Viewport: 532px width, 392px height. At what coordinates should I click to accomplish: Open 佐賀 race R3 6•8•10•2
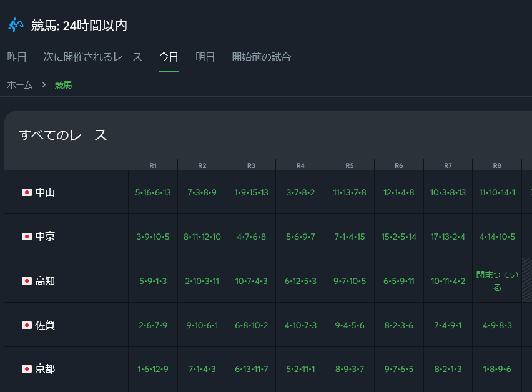pyautogui.click(x=251, y=325)
